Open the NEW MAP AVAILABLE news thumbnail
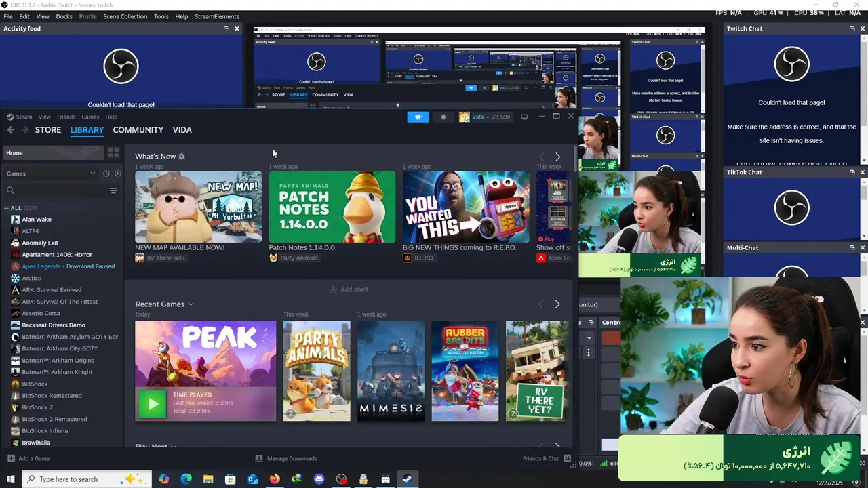This screenshot has height=488, width=868. (198, 207)
